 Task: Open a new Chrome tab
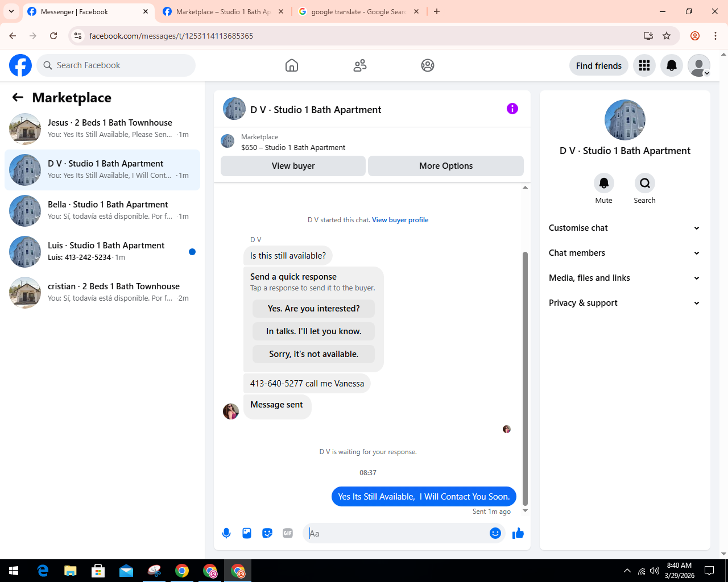[437, 11]
